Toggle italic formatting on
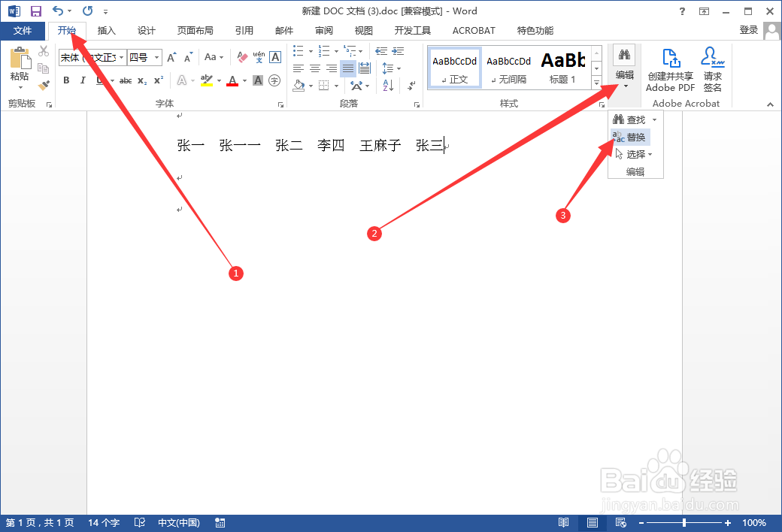The height and width of the screenshot is (532, 782). (x=83, y=80)
